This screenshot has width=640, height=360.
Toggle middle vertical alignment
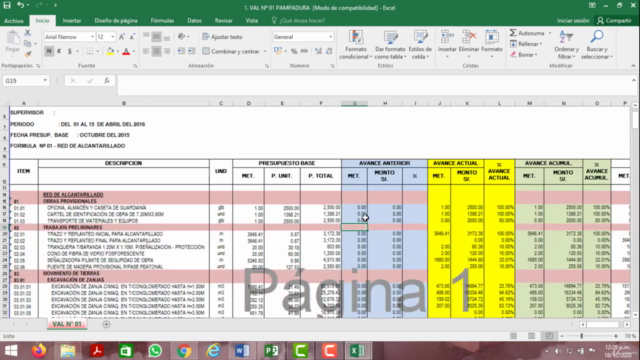coord(156,37)
